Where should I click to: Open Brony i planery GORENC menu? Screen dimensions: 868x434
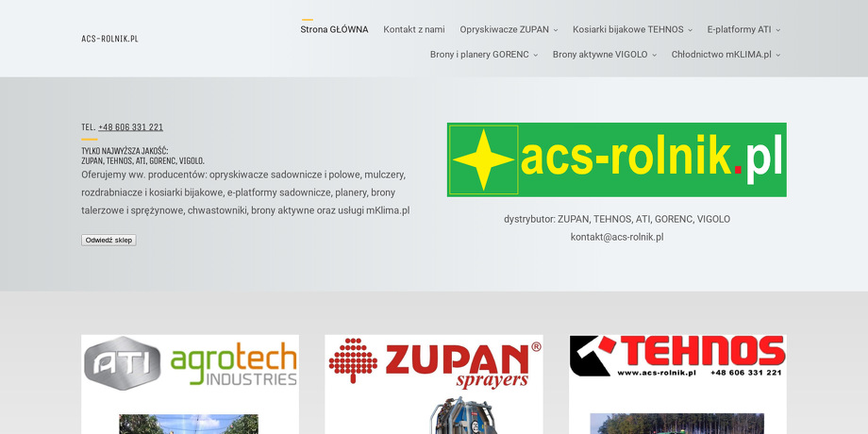pyautogui.click(x=479, y=55)
